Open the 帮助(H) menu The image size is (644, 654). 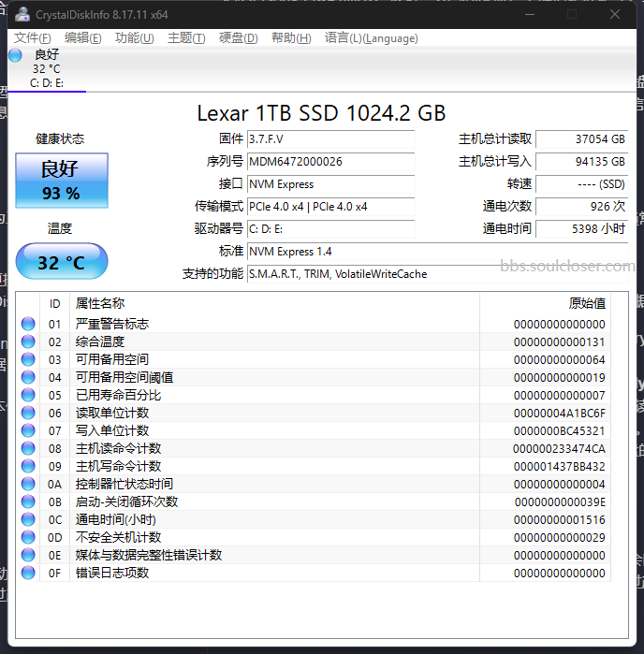click(x=291, y=38)
